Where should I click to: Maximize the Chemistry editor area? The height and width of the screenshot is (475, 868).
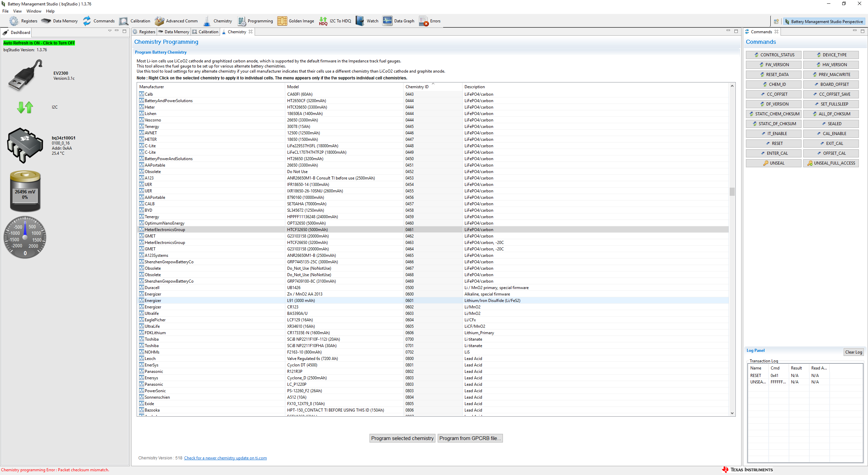pyautogui.click(x=736, y=31)
